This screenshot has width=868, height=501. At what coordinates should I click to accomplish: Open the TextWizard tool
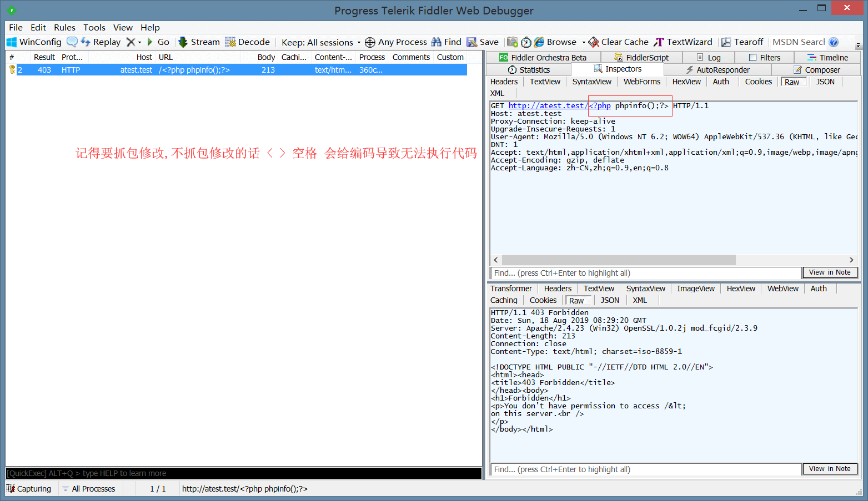683,42
